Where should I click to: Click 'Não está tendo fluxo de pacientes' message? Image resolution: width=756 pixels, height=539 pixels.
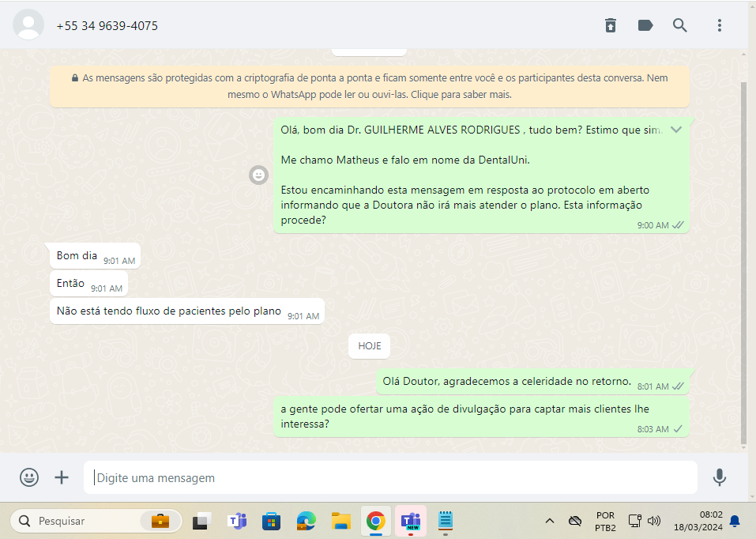(186, 311)
